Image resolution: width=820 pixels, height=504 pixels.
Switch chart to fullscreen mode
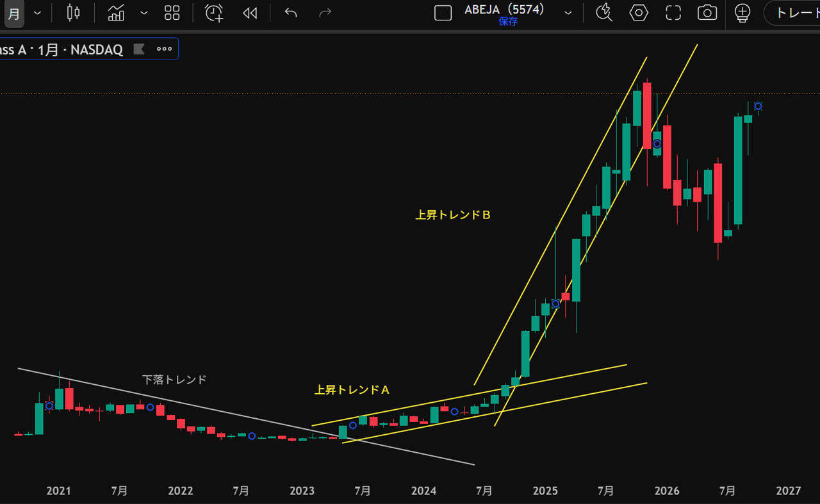[x=673, y=13]
